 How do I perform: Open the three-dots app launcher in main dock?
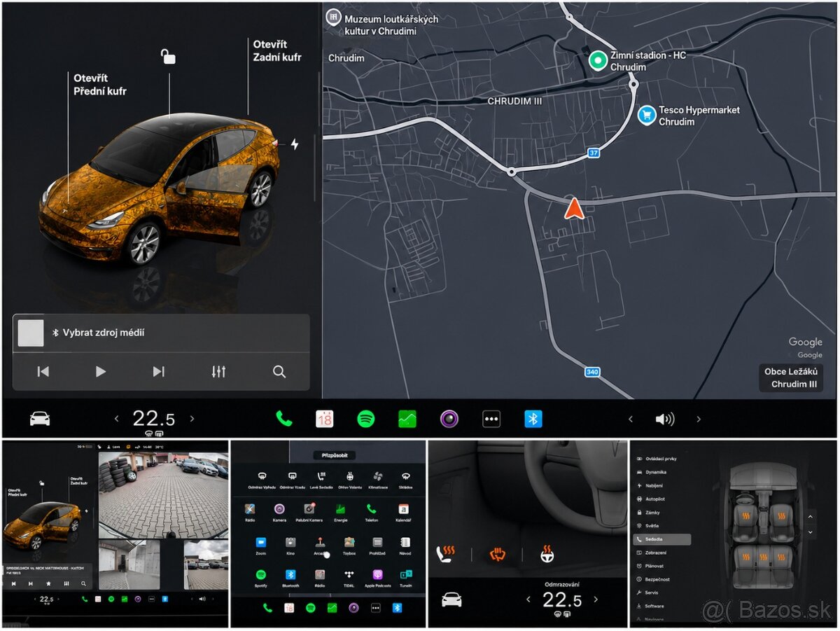coord(491,419)
